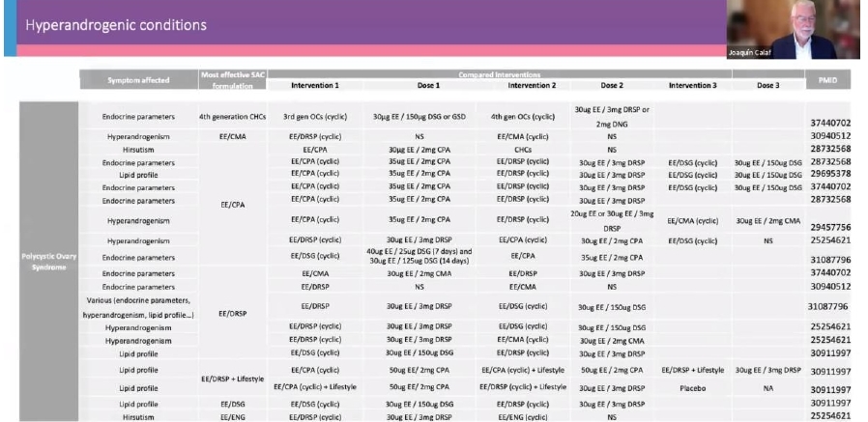Select the NA dose cell

tap(767, 387)
